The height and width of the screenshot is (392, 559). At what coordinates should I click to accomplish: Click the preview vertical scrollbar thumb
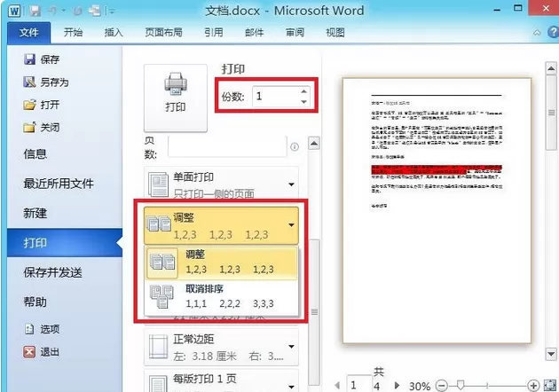[551, 113]
